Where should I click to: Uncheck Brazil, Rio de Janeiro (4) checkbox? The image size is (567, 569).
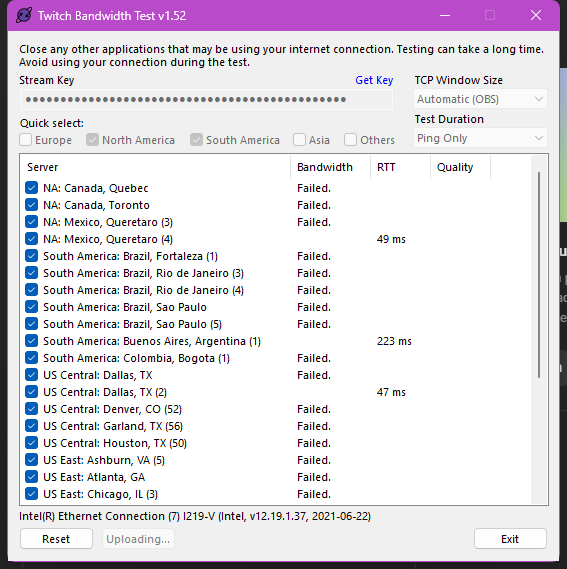pos(32,290)
